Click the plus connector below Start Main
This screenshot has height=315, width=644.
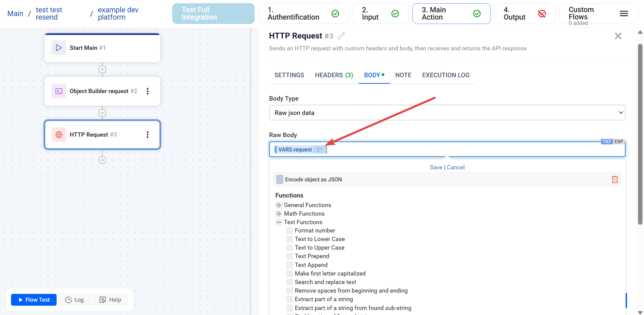pyautogui.click(x=102, y=69)
